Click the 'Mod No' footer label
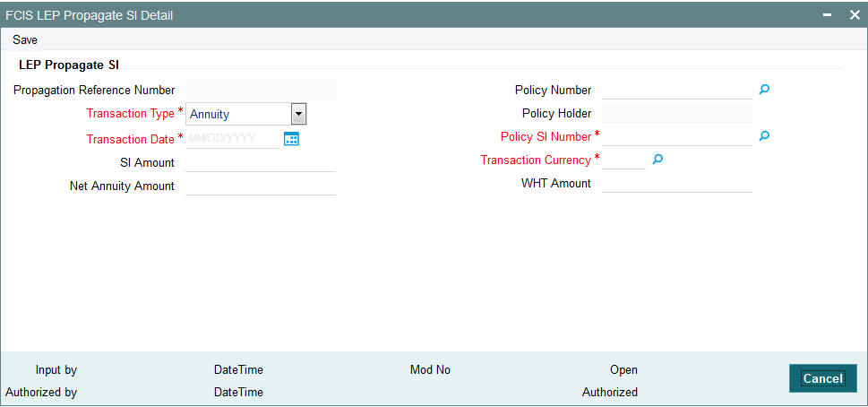 (x=430, y=369)
